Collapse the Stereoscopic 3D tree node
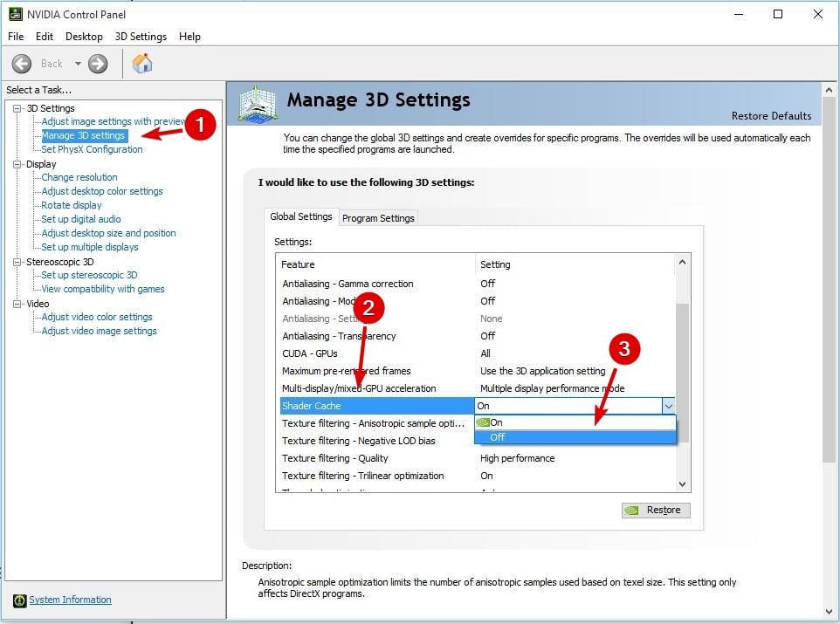 coord(17,262)
